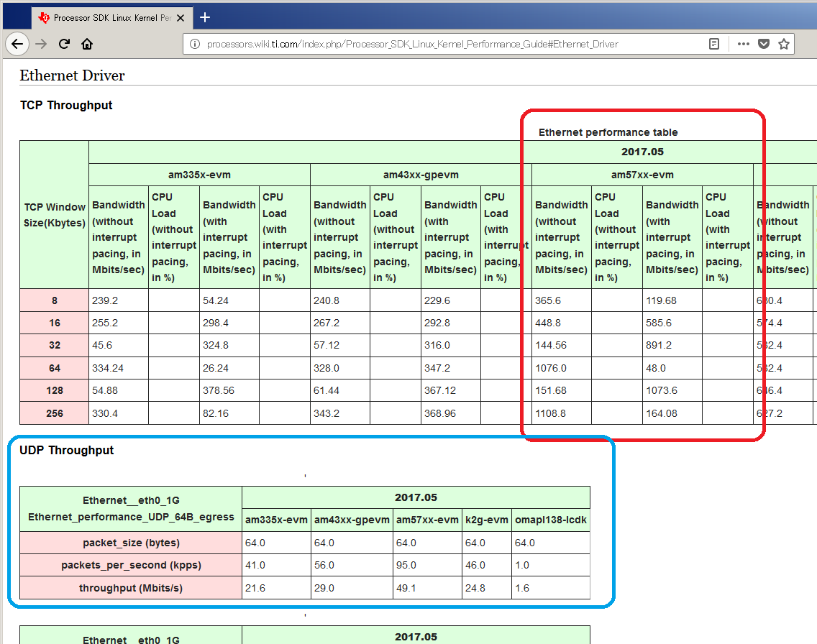Screen dimensions: 817x644
Task: Bookmark this page with star icon
Action: (x=784, y=45)
